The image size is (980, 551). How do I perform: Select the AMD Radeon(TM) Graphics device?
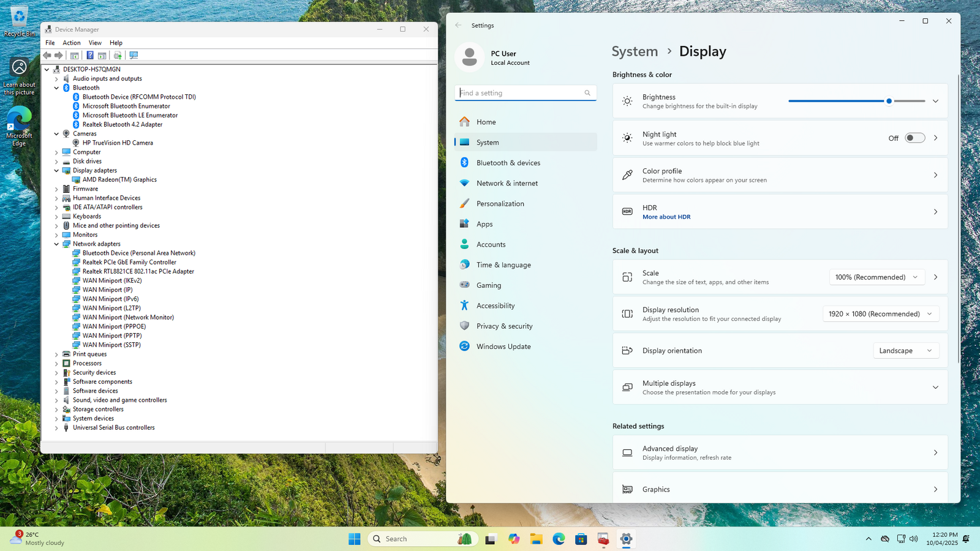pyautogui.click(x=119, y=179)
